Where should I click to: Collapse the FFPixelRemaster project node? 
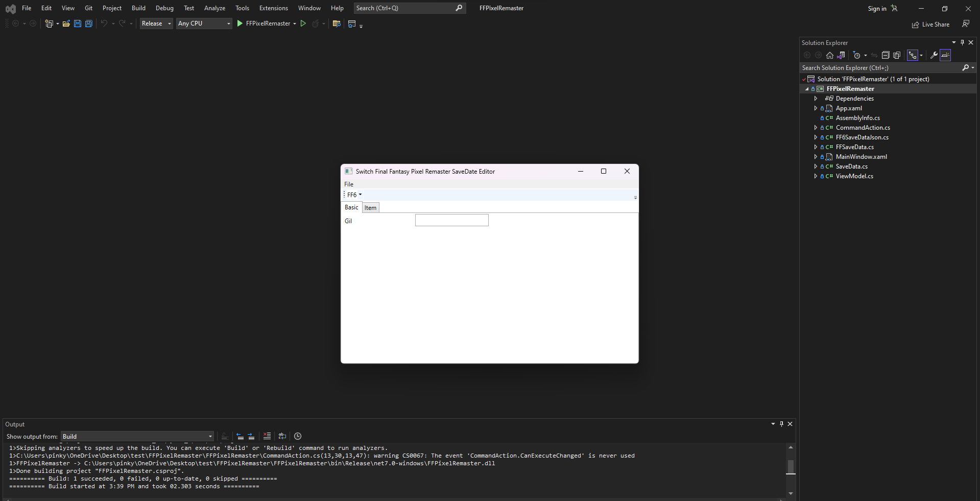pos(807,89)
